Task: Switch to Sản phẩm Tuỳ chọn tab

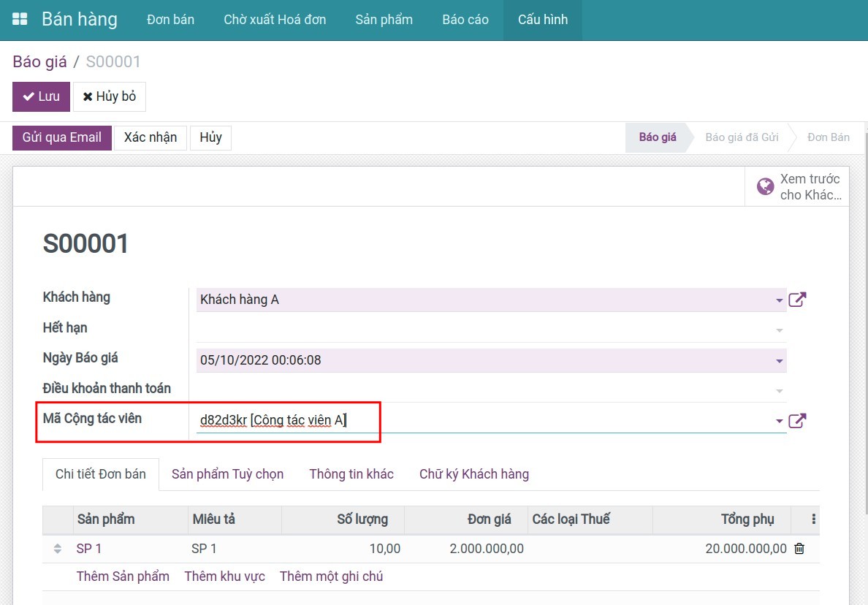Action: 227,474
